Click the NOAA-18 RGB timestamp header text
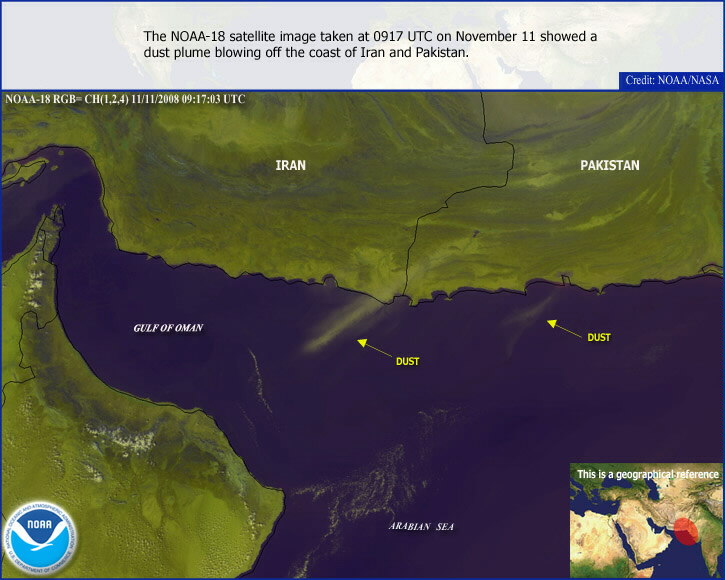This screenshot has height=580, width=725. point(125,99)
